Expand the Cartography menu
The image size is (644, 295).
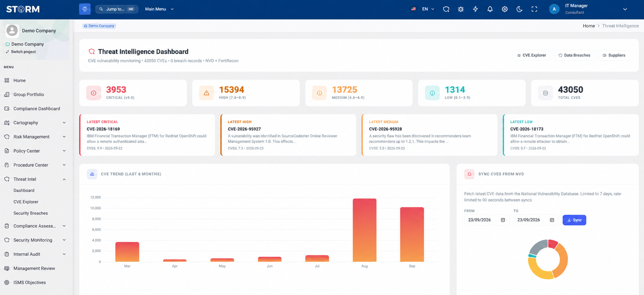[x=35, y=123]
